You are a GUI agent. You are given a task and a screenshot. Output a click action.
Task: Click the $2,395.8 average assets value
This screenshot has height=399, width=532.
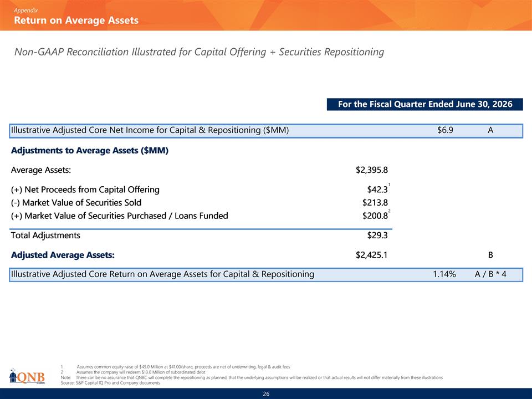pos(371,170)
